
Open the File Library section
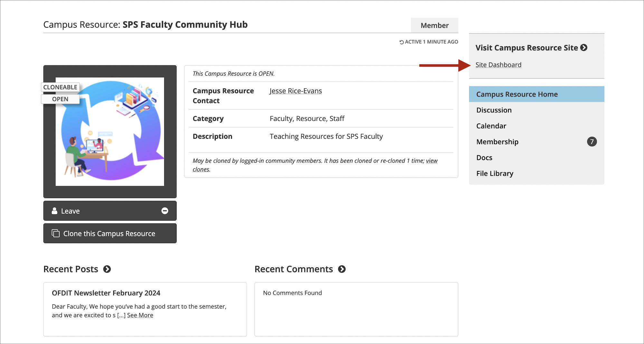[495, 173]
